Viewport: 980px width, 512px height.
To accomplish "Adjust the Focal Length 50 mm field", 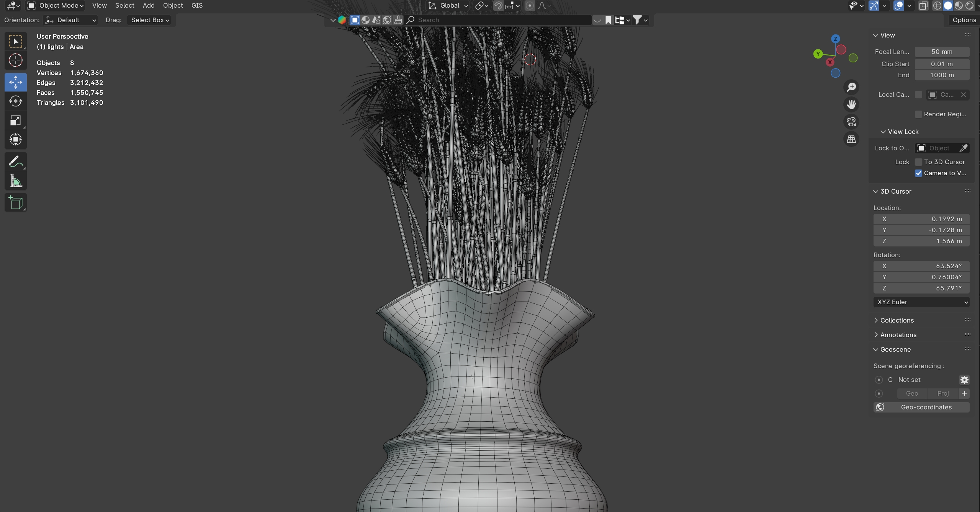I will tap(942, 52).
